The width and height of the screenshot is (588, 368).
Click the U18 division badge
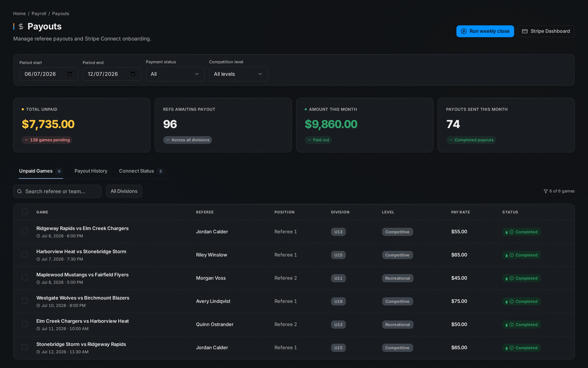[338, 301]
